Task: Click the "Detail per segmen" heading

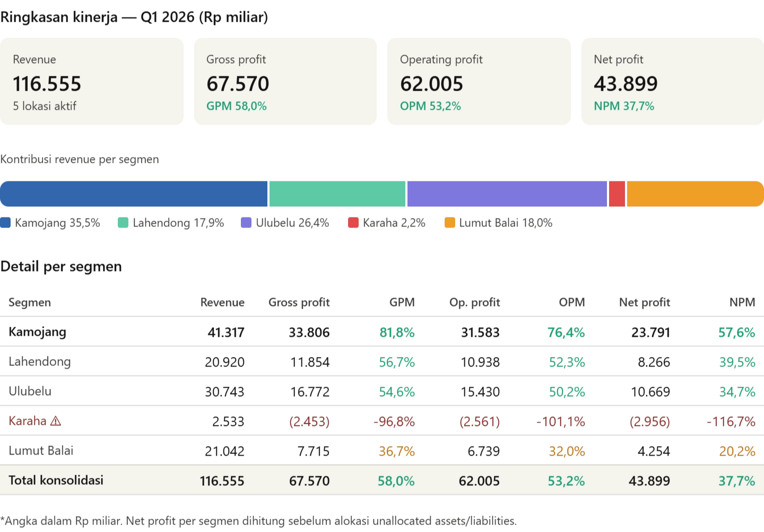Action: [61, 266]
